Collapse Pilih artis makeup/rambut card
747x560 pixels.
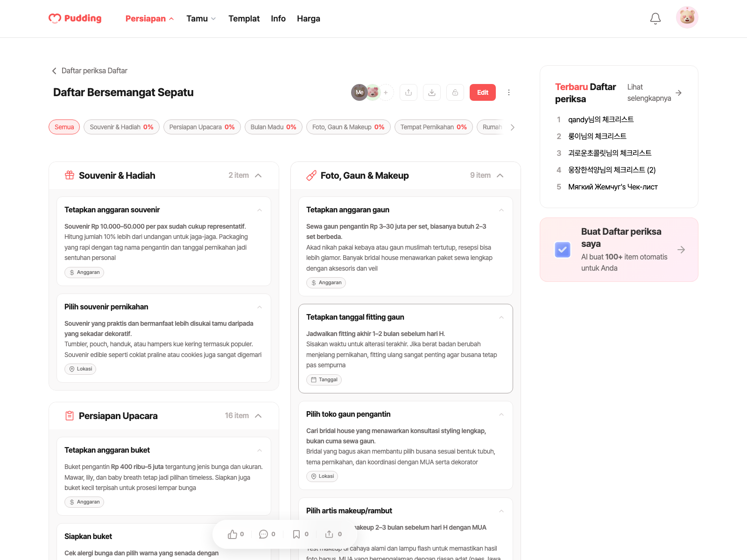pos(501,511)
